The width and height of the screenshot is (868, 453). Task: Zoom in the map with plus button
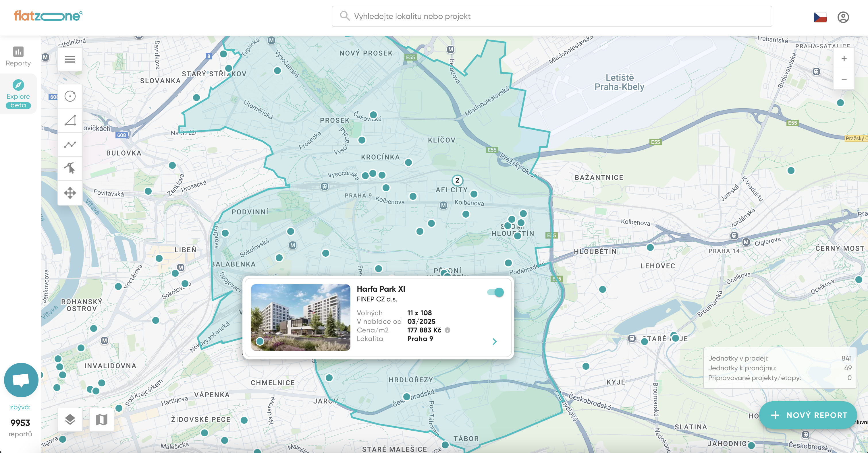click(x=844, y=59)
